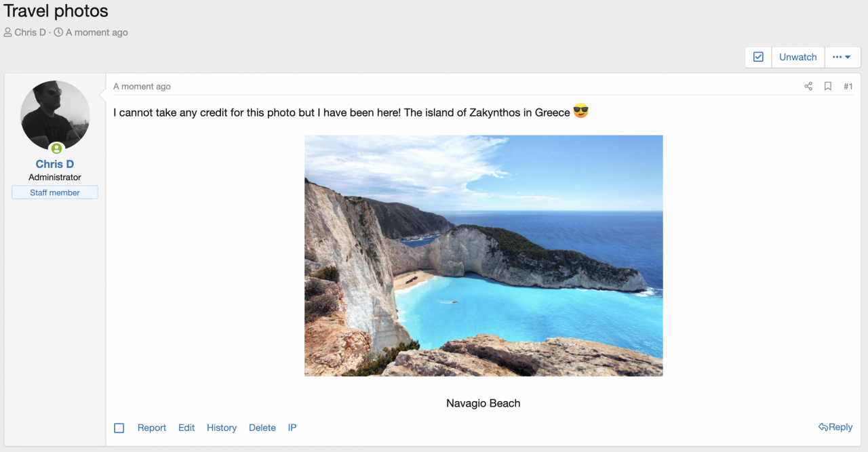868x452 pixels.
Task: Open the #1 post permalink
Action: pyautogui.click(x=848, y=86)
